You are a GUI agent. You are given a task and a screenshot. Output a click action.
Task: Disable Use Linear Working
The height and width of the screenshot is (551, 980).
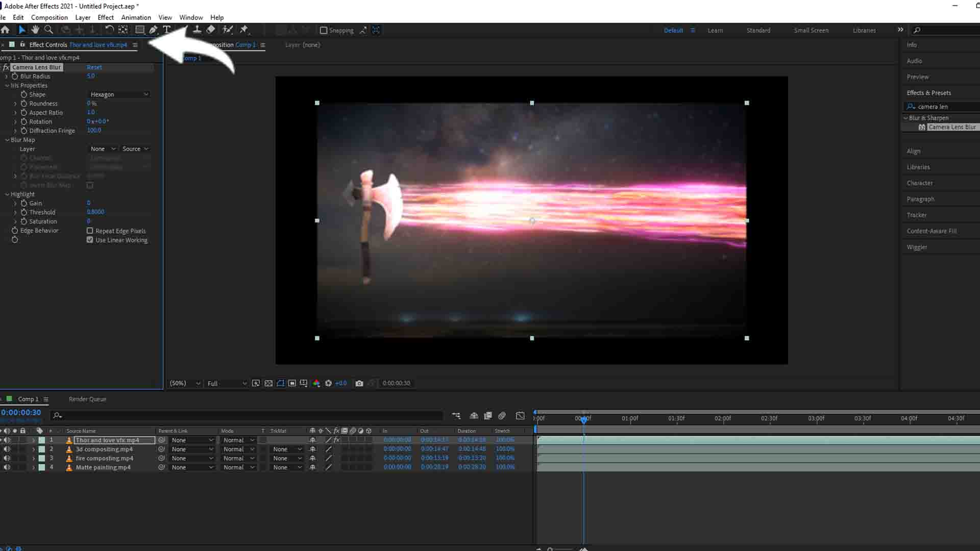coord(90,240)
